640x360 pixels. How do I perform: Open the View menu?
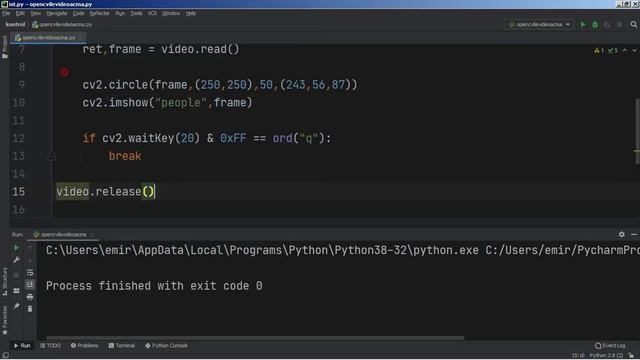36,13
